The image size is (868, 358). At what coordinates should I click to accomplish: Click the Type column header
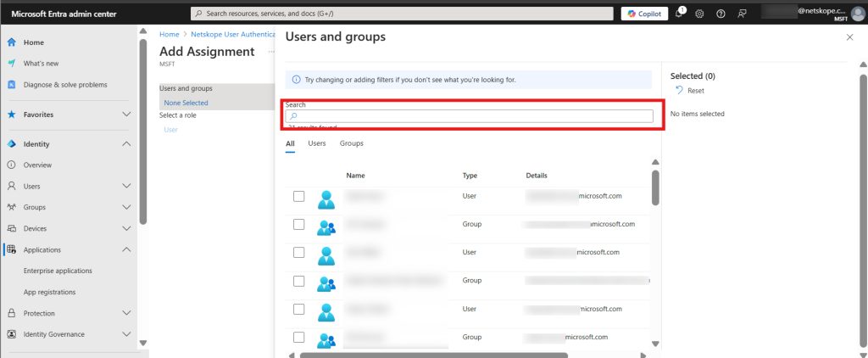pos(470,176)
